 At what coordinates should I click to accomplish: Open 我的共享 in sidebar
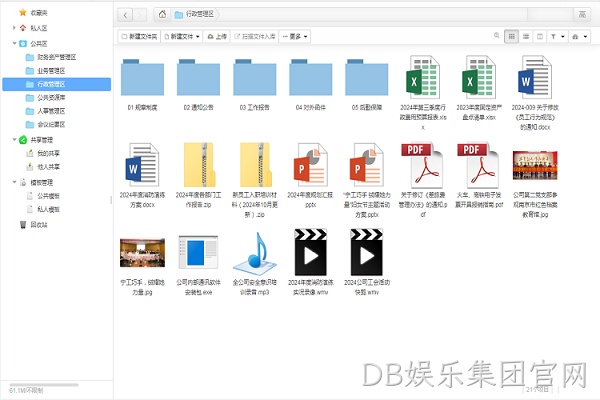[x=43, y=153]
